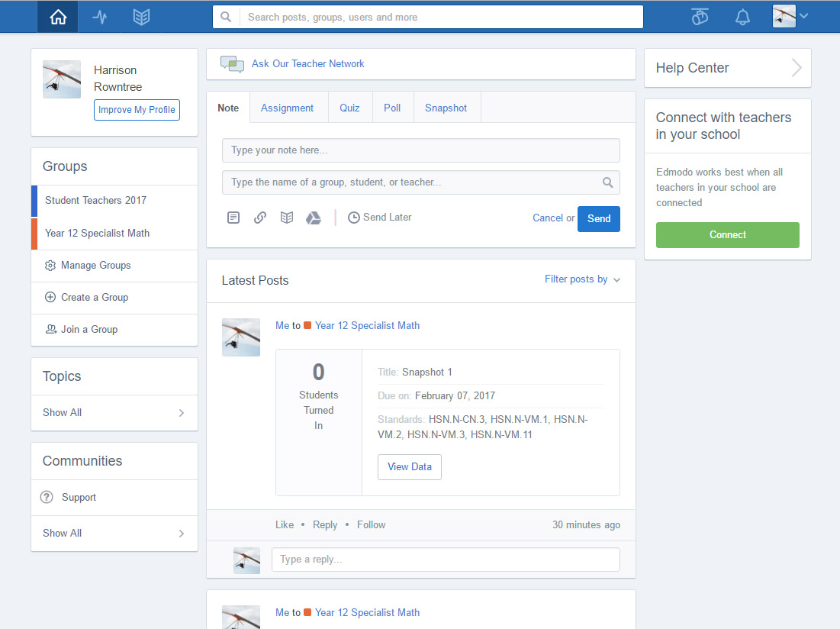
Task: Open the Progress pulse icon
Action: point(100,17)
